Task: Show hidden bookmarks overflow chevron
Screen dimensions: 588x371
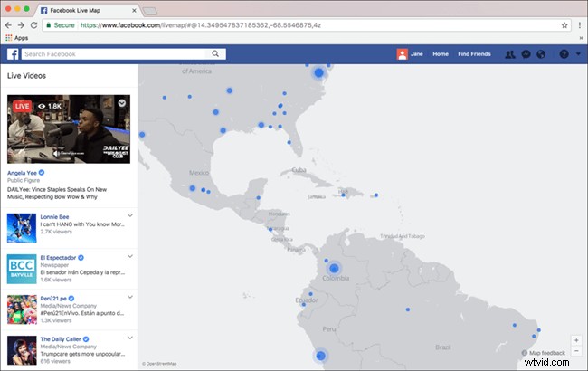Action: click(x=582, y=38)
